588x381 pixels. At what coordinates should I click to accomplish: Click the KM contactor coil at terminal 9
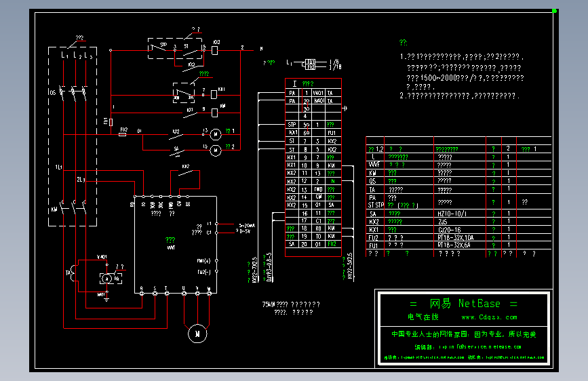[x=214, y=113]
